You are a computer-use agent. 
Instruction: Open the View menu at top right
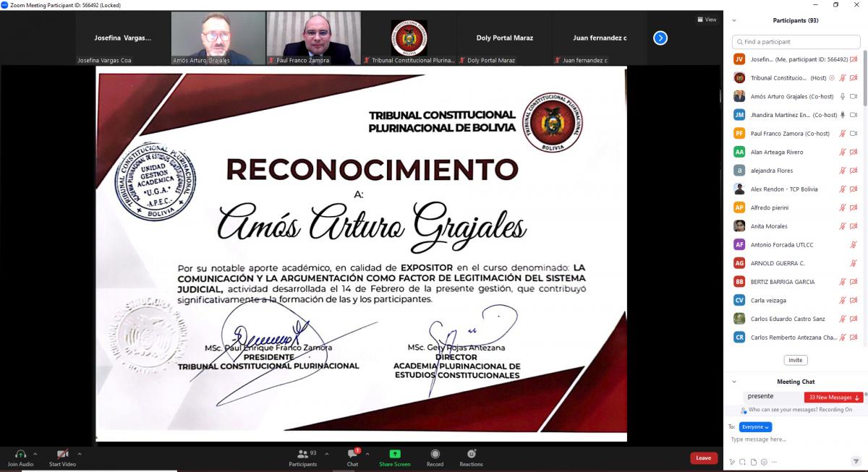[x=707, y=20]
